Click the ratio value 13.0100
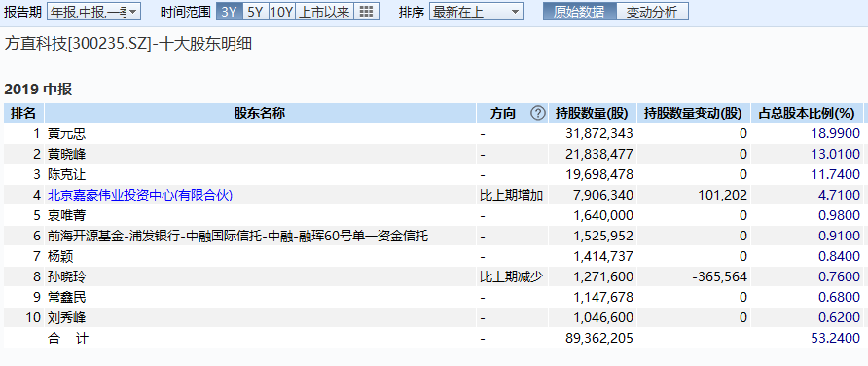Viewport: 868px width, 366px height. (x=835, y=154)
